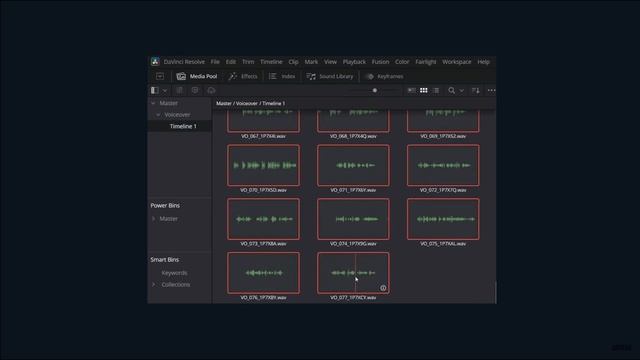
Task: Open the Timeline menu
Action: tap(271, 62)
